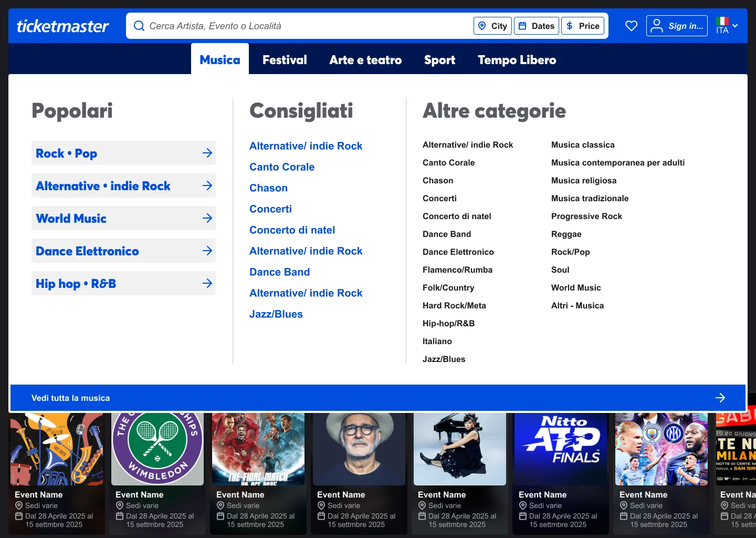
Task: Click Jazz/Blues under Consigliati
Action: tap(276, 314)
